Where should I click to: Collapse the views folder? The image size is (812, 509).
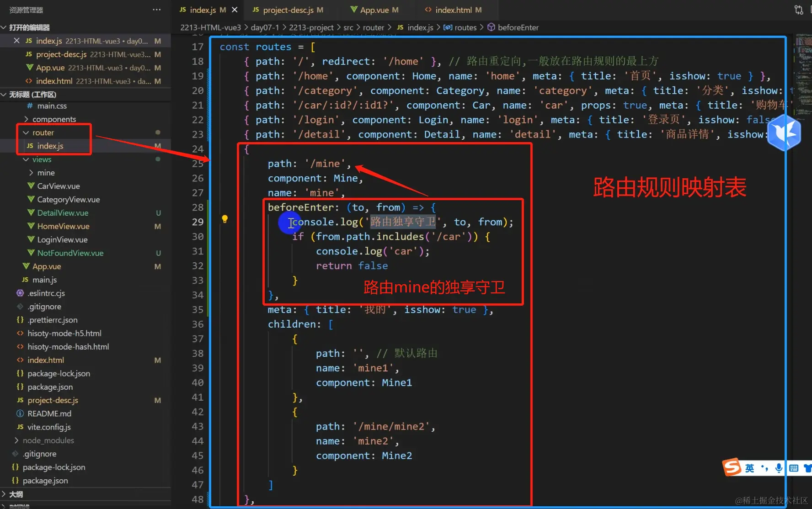(42, 159)
